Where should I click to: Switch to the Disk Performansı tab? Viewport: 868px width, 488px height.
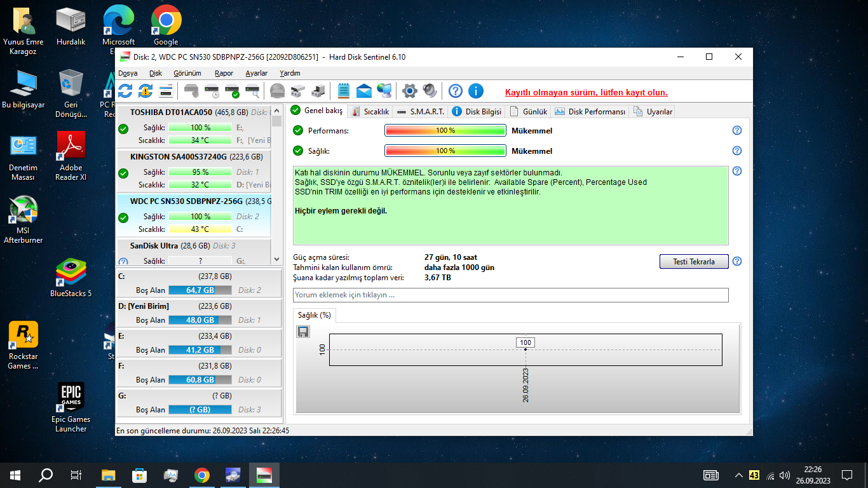pos(590,111)
